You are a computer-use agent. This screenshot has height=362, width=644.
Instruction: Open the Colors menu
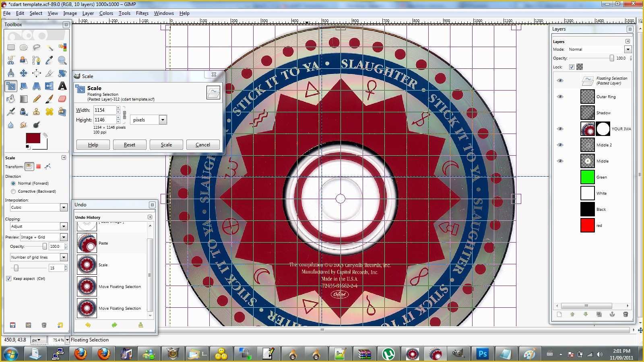coord(106,13)
